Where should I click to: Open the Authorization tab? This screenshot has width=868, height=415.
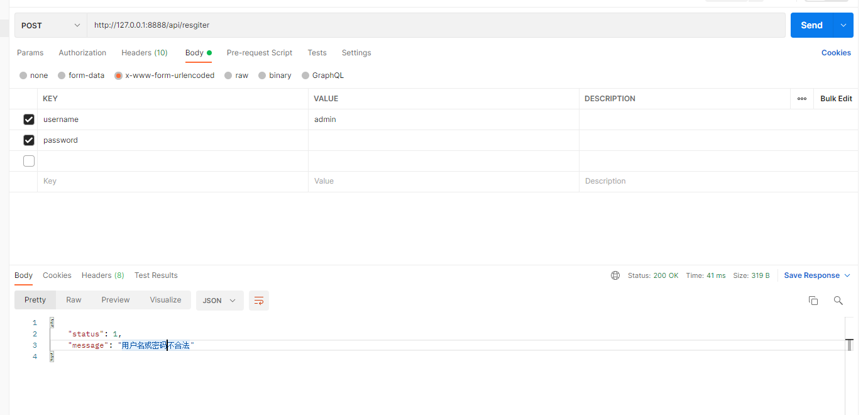click(82, 53)
